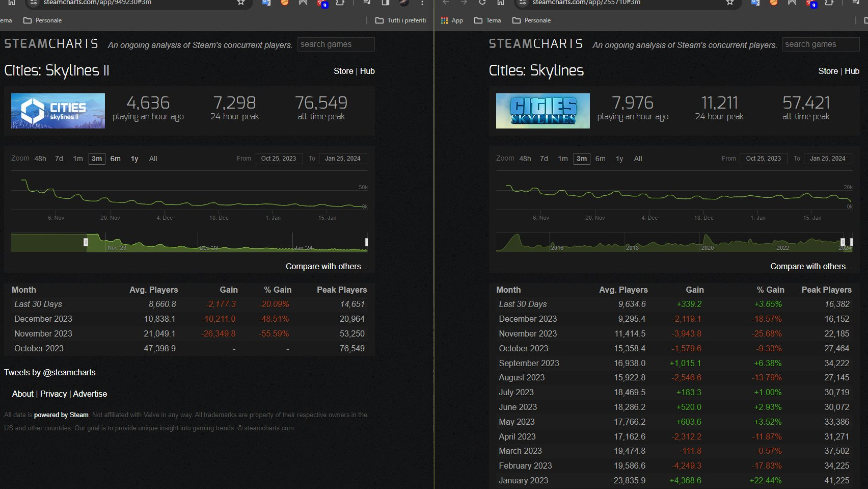Go back in the right browser
The height and width of the screenshot is (489, 868).
point(446,3)
